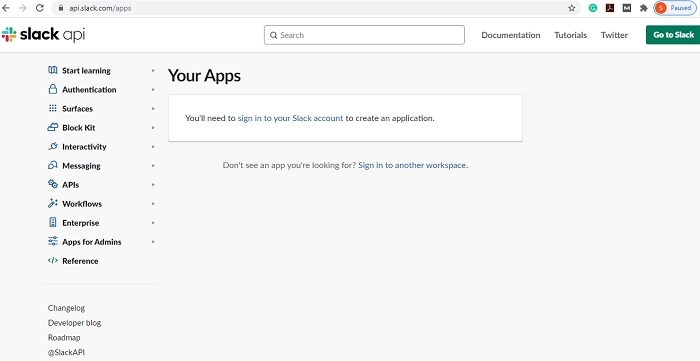Expand the Enterprise arrow

click(153, 223)
